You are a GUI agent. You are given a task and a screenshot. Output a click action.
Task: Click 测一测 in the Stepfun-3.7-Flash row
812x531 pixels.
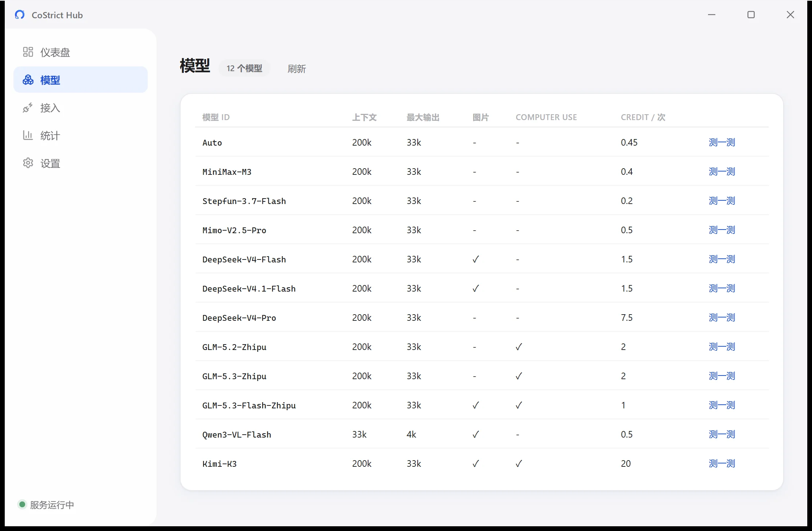722,201
